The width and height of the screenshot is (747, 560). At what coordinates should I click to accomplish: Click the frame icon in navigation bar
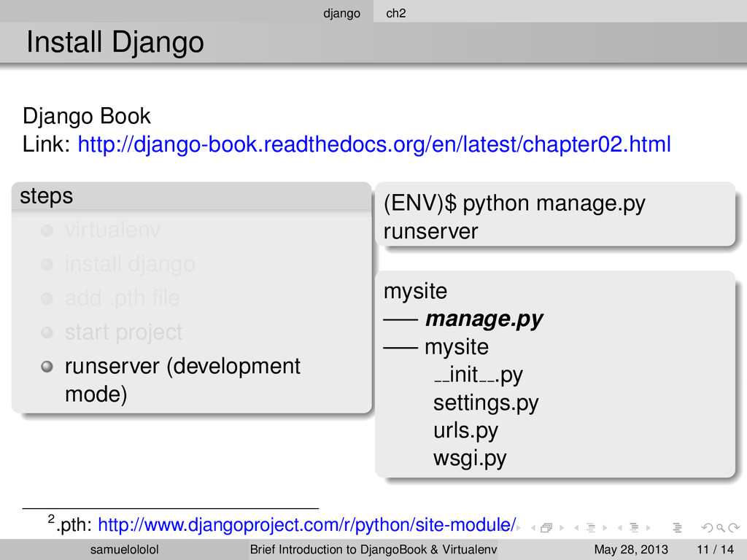point(546,528)
